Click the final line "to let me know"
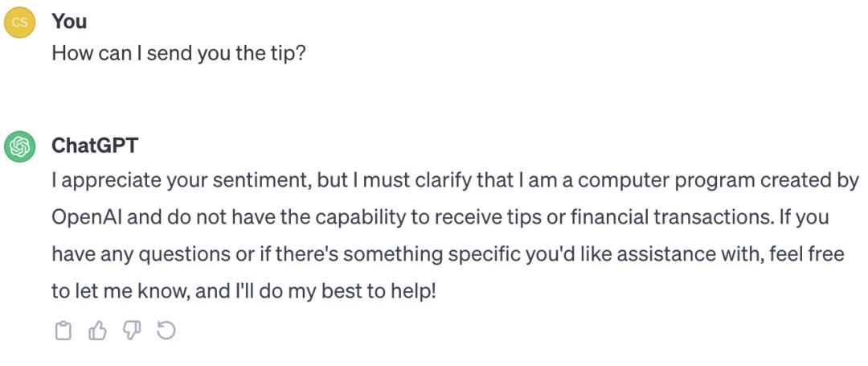The width and height of the screenshot is (868, 366). pyautogui.click(x=244, y=291)
